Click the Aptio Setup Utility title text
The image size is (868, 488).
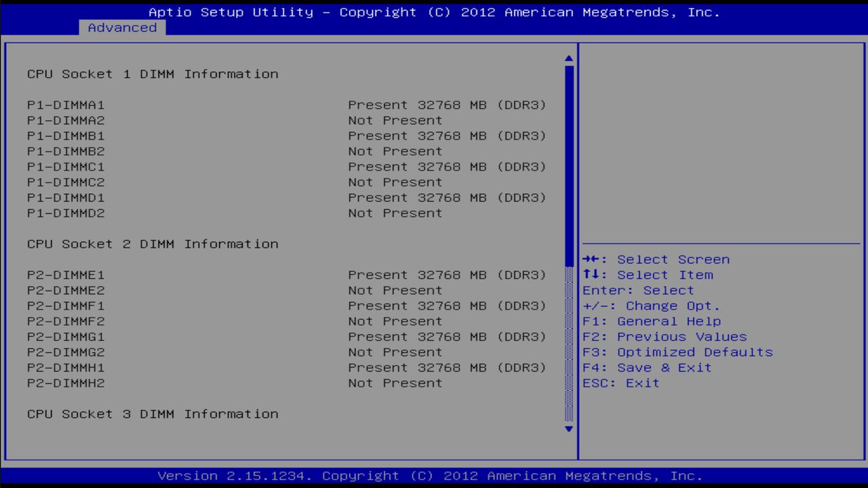[434, 12]
